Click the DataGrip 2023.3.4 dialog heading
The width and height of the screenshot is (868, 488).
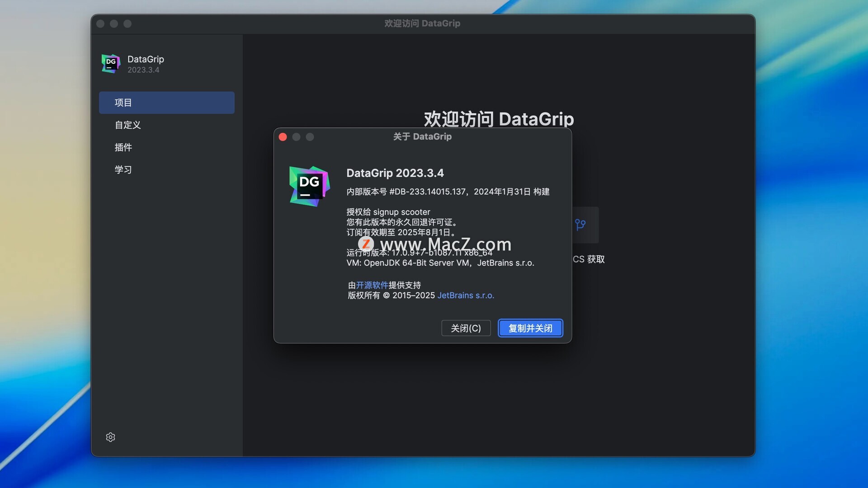coord(395,173)
